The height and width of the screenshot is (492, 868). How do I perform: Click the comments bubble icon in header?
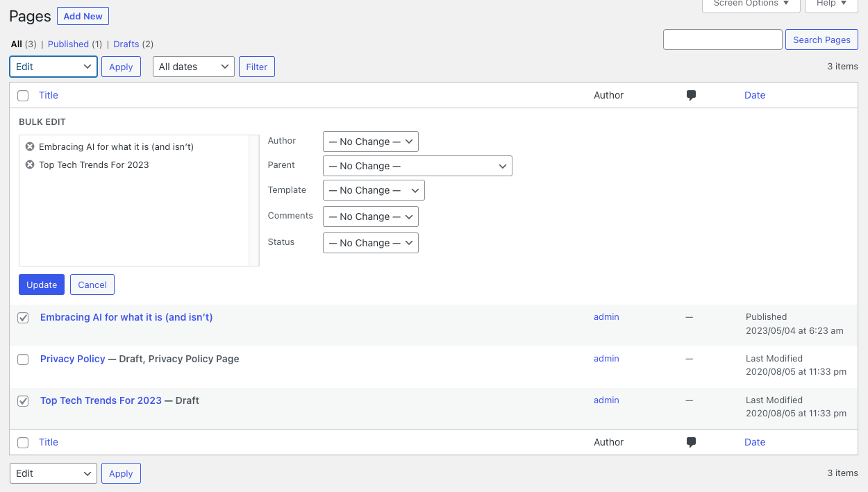point(691,96)
